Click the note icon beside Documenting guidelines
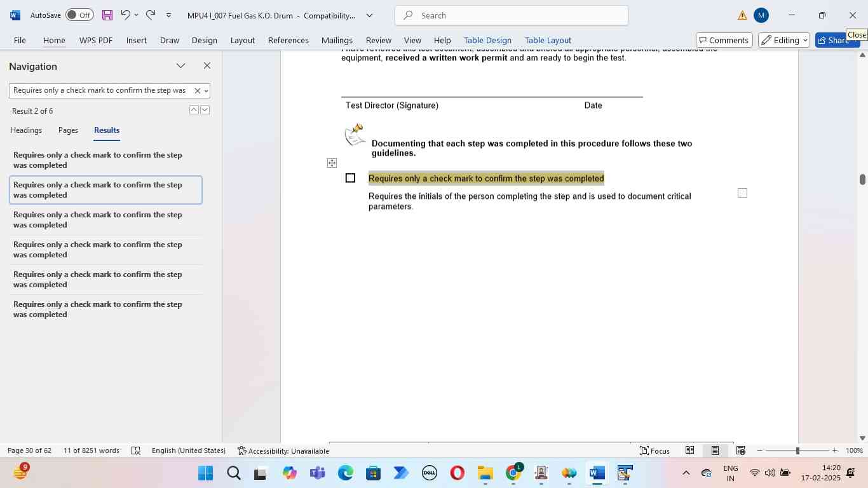 coord(355,135)
